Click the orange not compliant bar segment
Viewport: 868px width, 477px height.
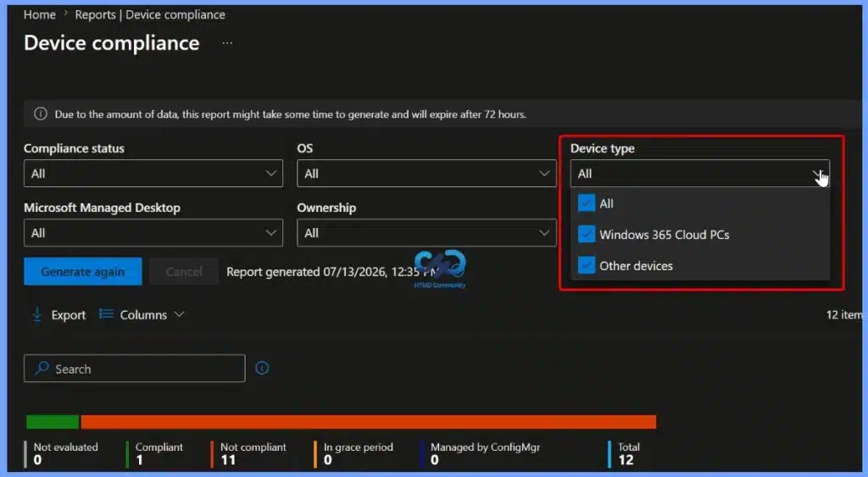368,422
